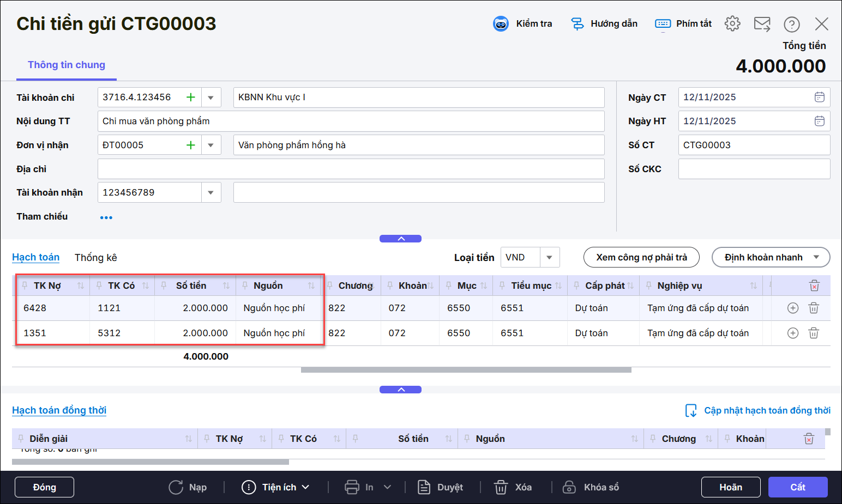Screen dimensions: 842x504
Task: Click the Tham chiếu three-dots icon
Action: pyautogui.click(x=106, y=217)
